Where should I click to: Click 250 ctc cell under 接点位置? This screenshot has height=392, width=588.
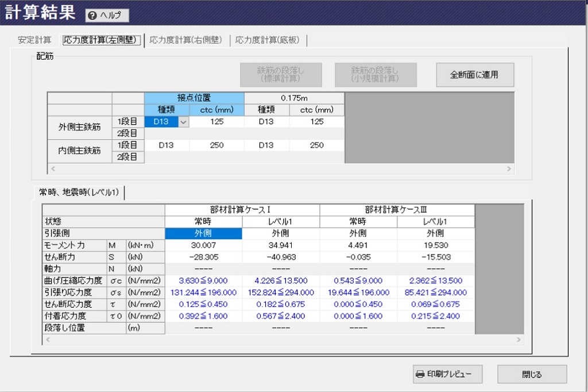coord(216,145)
